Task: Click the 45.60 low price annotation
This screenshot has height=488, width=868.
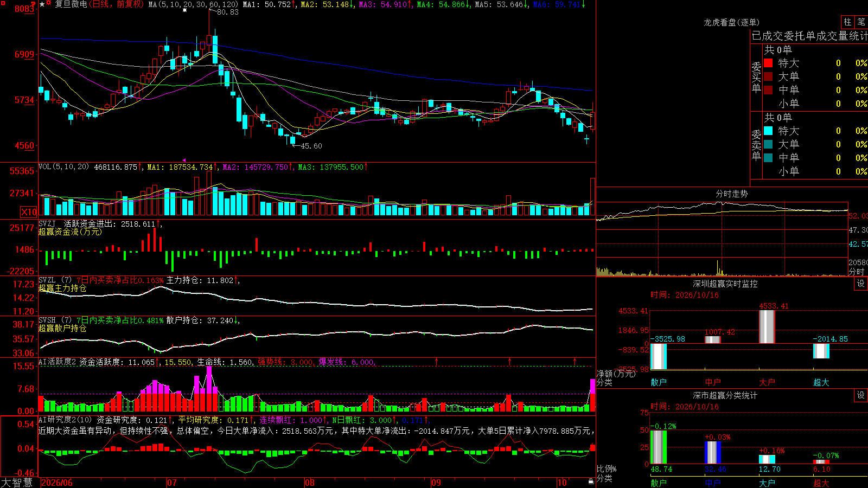Action: pyautogui.click(x=311, y=146)
